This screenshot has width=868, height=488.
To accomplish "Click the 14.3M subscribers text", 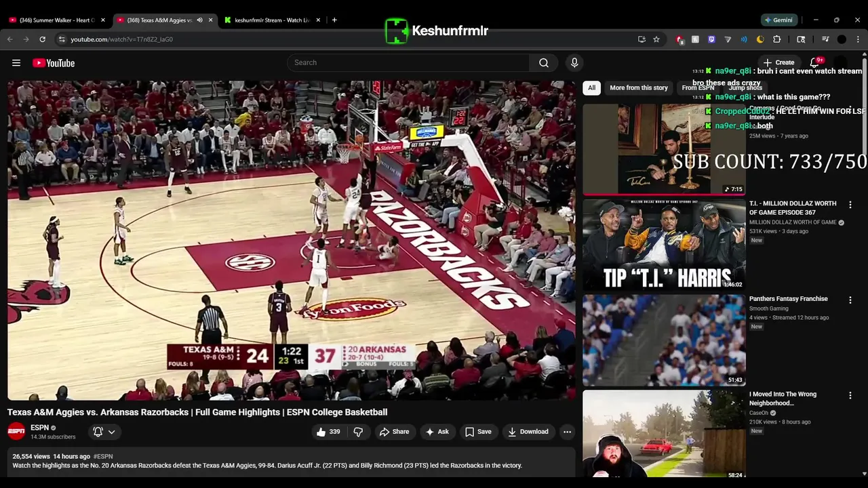I will click(53, 437).
